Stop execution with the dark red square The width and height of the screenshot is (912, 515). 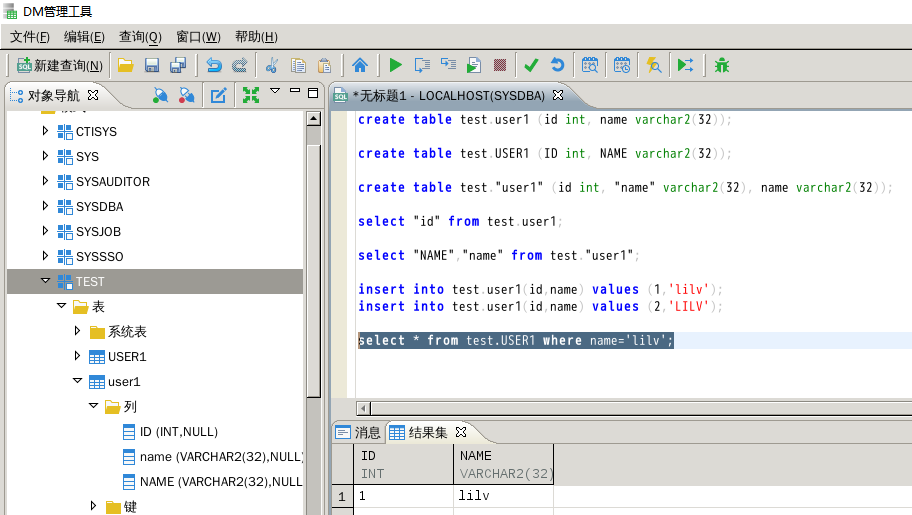(500, 65)
